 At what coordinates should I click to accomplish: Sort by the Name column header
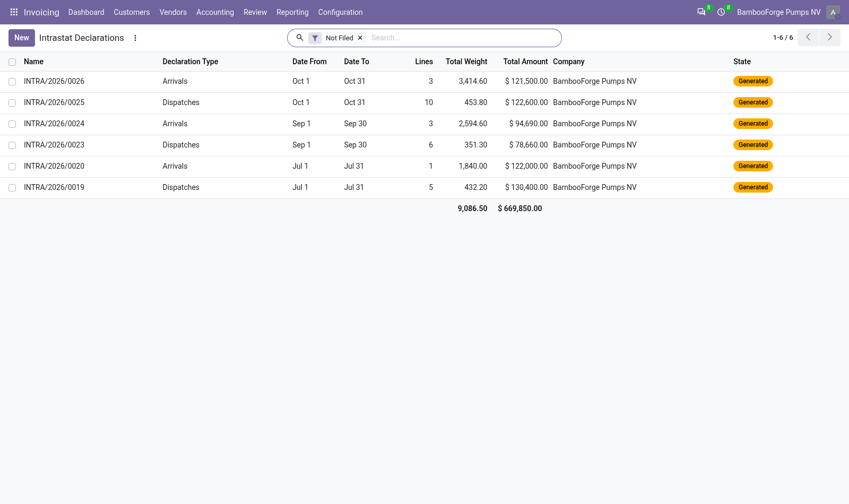coord(33,62)
